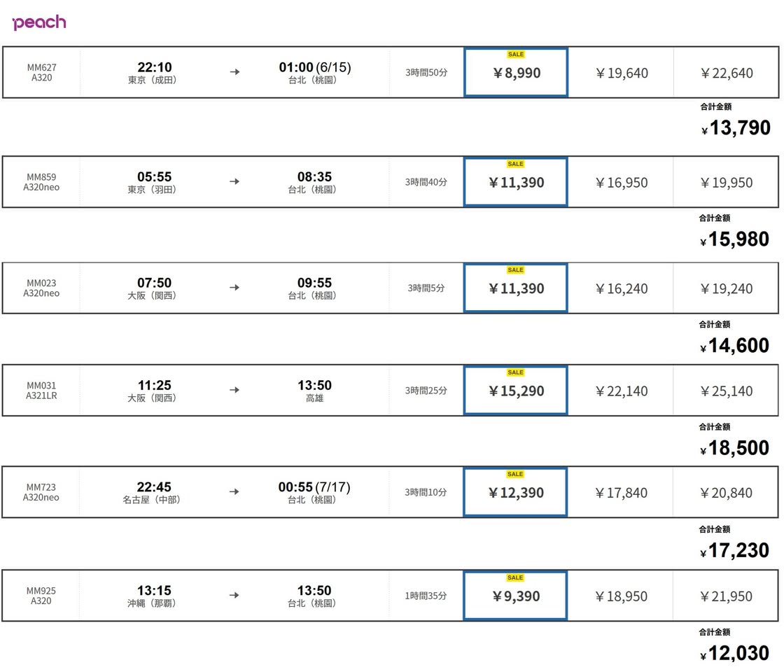
Task: Pick the ¥12,390 sale fare for MM723
Action: (x=516, y=493)
